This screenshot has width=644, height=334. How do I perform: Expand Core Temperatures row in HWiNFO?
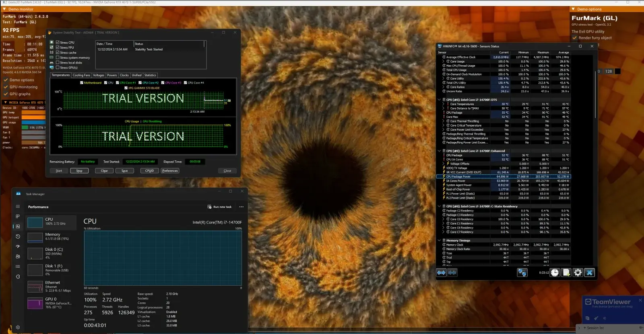(x=444, y=104)
